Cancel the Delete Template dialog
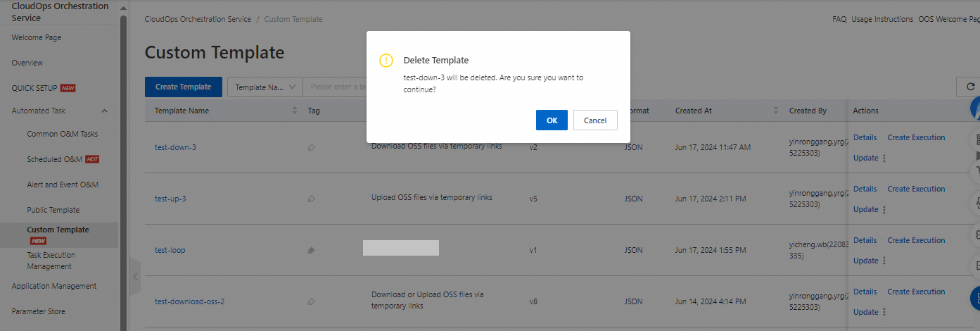The width and height of the screenshot is (980, 331). [594, 120]
